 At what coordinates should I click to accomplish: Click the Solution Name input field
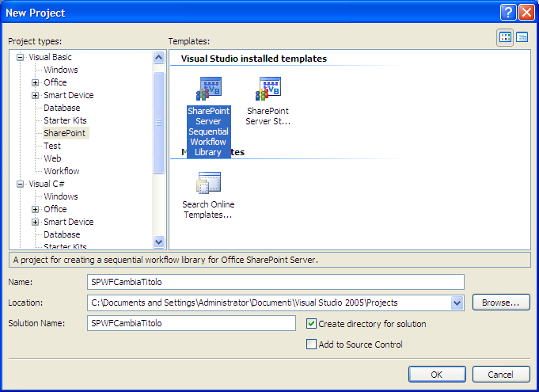click(x=192, y=323)
